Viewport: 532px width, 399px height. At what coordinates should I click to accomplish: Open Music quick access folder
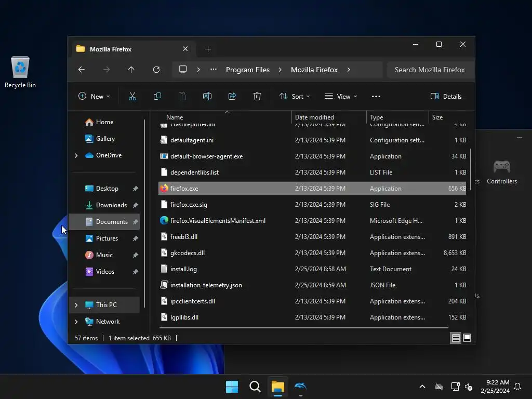click(x=104, y=255)
